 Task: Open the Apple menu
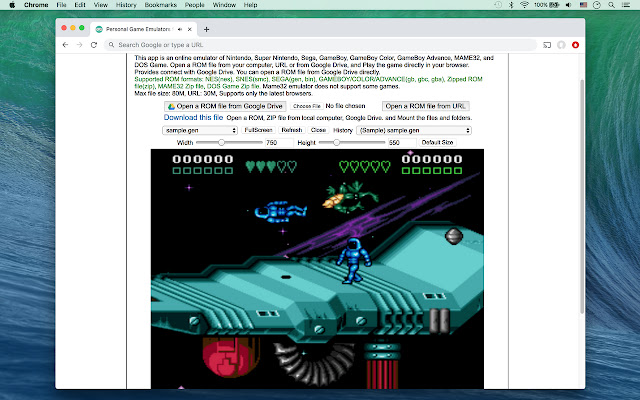click(12, 5)
